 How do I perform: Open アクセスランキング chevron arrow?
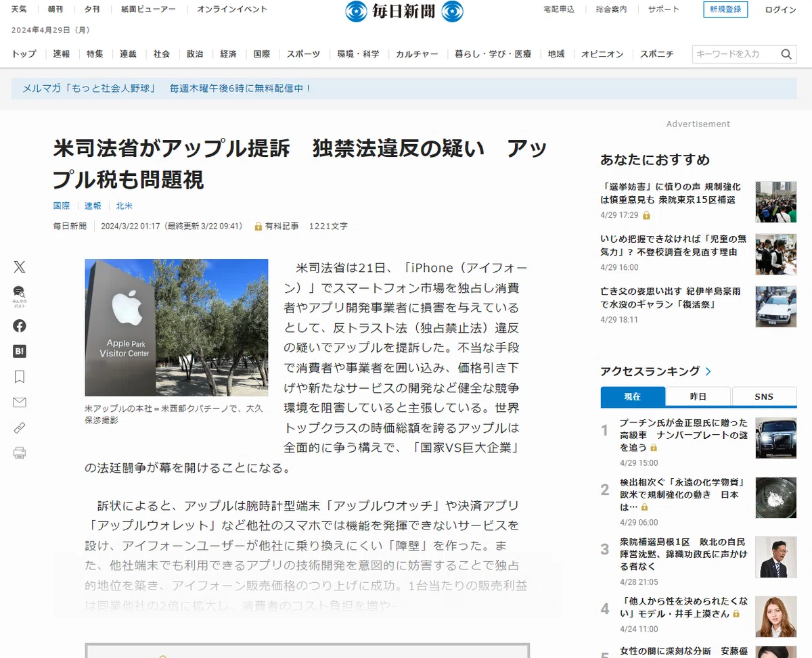point(708,371)
